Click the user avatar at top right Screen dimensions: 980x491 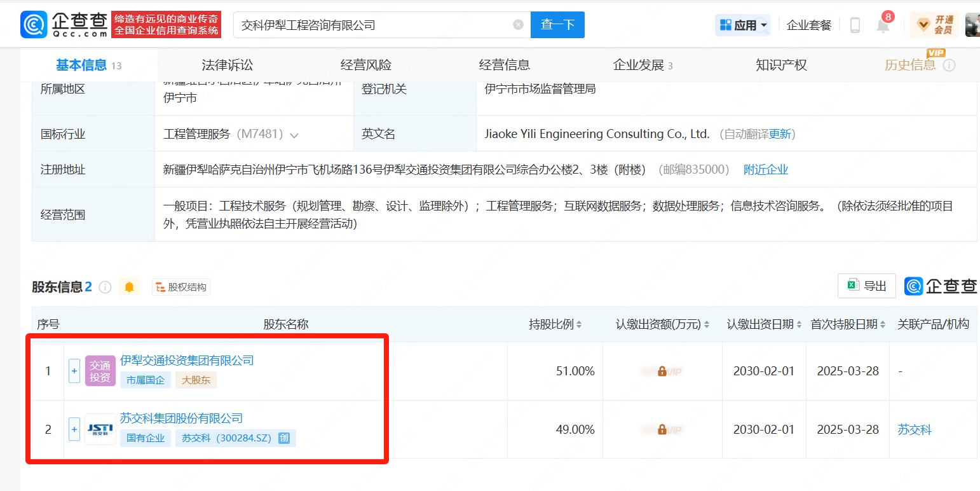(x=972, y=25)
